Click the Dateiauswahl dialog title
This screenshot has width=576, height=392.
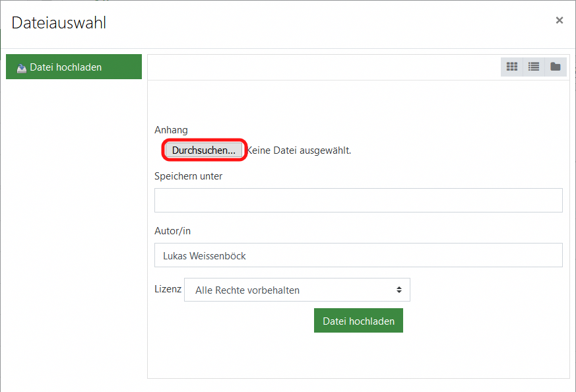(x=59, y=22)
